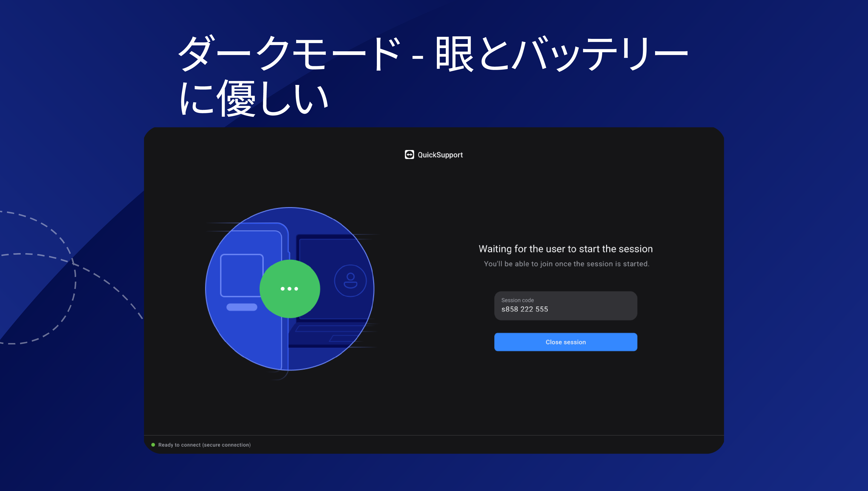Click "Waiting for the user to start the session"

tap(565, 249)
